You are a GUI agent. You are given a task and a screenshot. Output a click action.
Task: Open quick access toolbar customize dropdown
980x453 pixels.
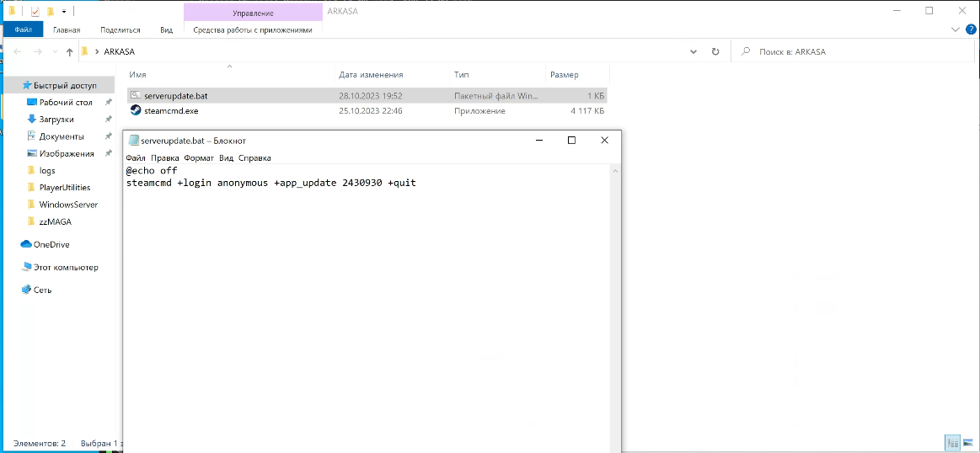[64, 11]
